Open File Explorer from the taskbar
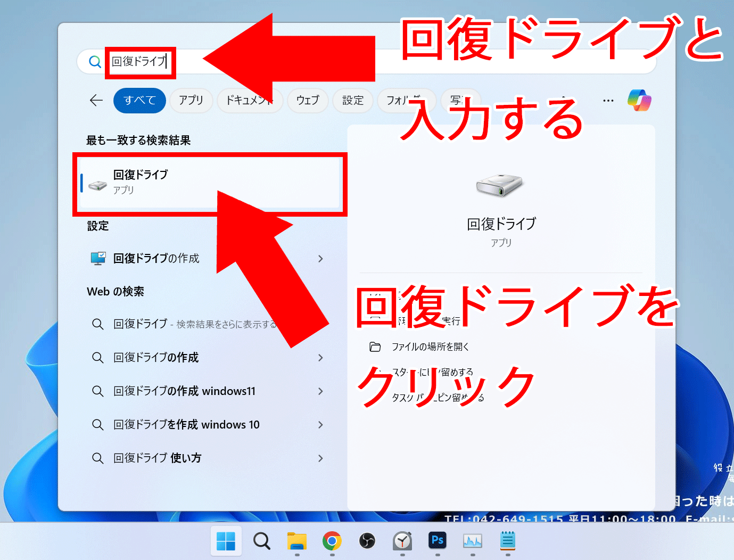The width and height of the screenshot is (734, 560). [296, 541]
